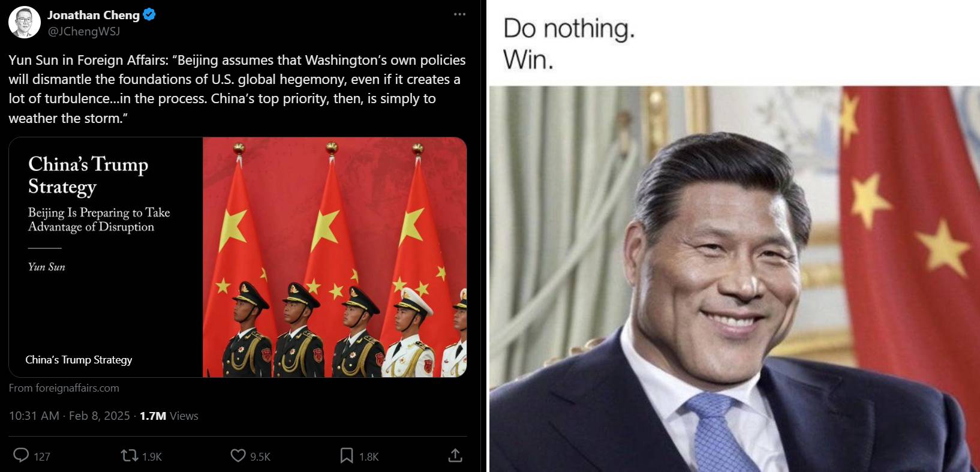The width and height of the screenshot is (980, 472).
Task: Click the From foreignaffairs.com source link
Action: click(64, 388)
